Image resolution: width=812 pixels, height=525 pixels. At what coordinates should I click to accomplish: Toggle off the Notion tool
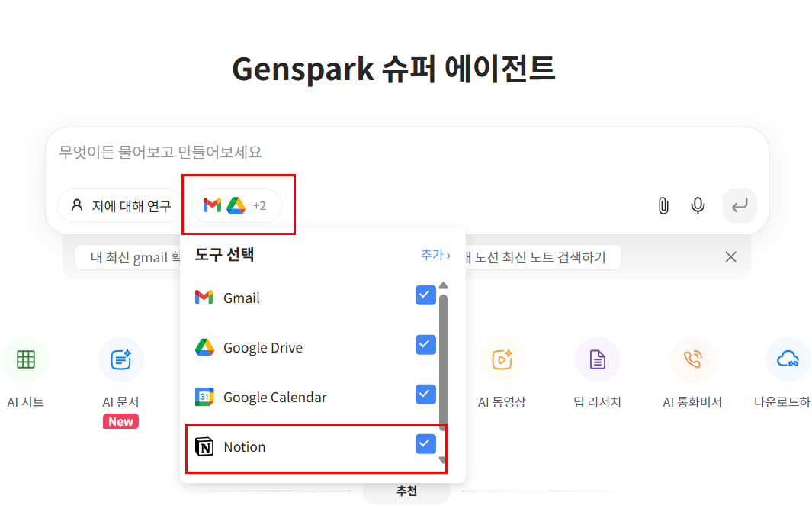(x=425, y=443)
